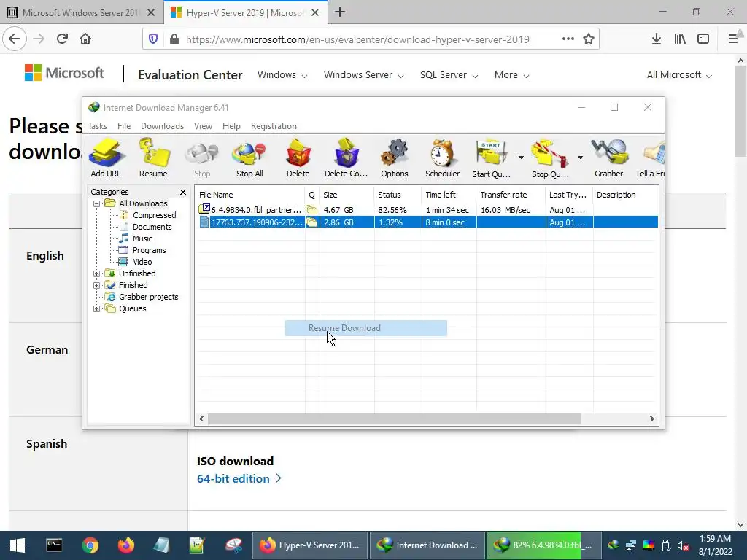Screen dimensions: 747x560
Task: Click the Resume toolbar icon
Action: (153, 158)
